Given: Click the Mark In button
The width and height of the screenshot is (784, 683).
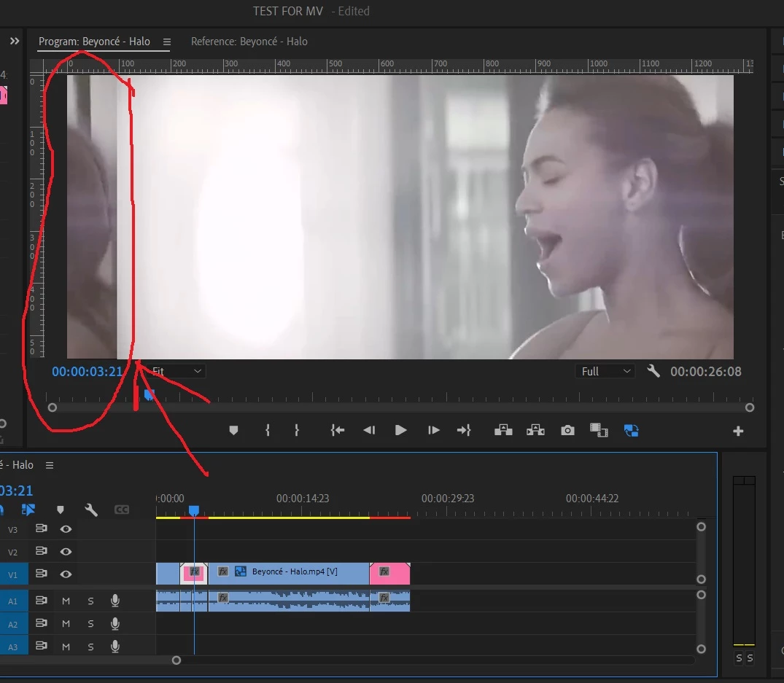Looking at the screenshot, I should click(268, 430).
